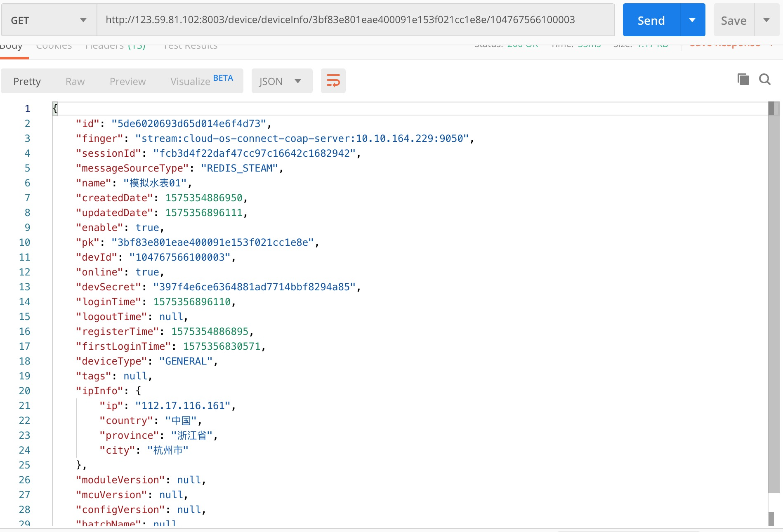Click the "REDIS_STEAM" messageSourceType value

(x=240, y=168)
